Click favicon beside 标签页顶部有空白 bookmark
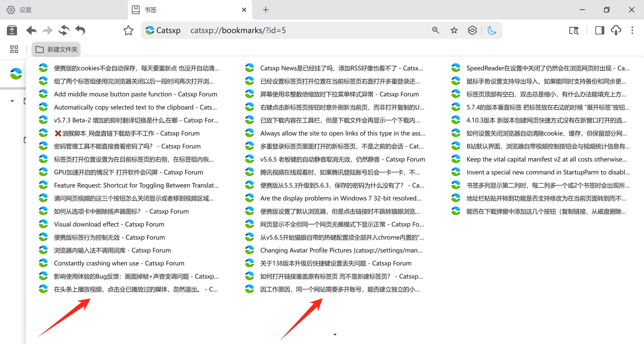This screenshot has width=644, height=344. pyautogui.click(x=456, y=94)
